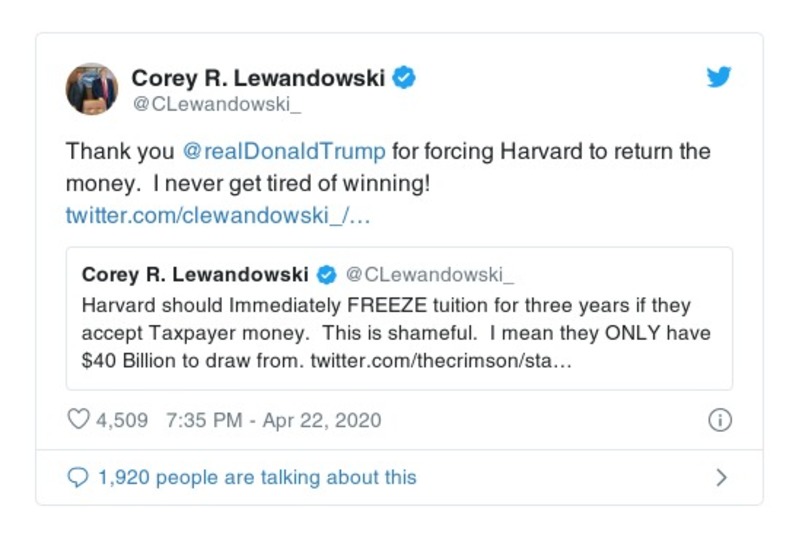Like the tweet using the heart icon
The image size is (799, 538).
(x=78, y=420)
